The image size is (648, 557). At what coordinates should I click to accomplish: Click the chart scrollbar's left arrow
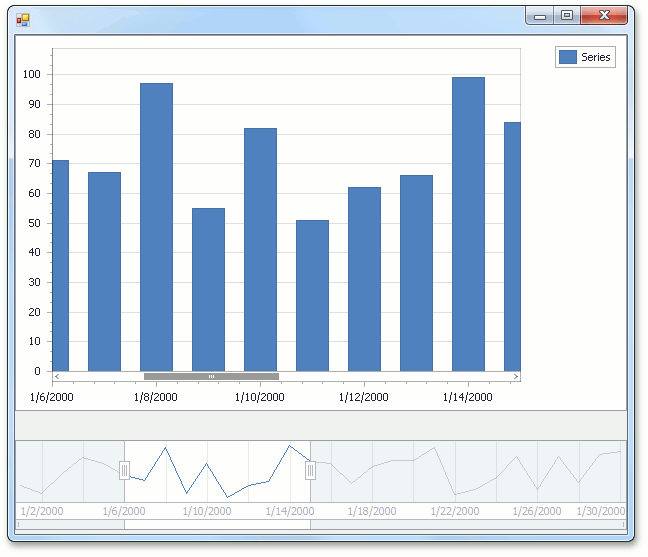pyautogui.click(x=57, y=376)
